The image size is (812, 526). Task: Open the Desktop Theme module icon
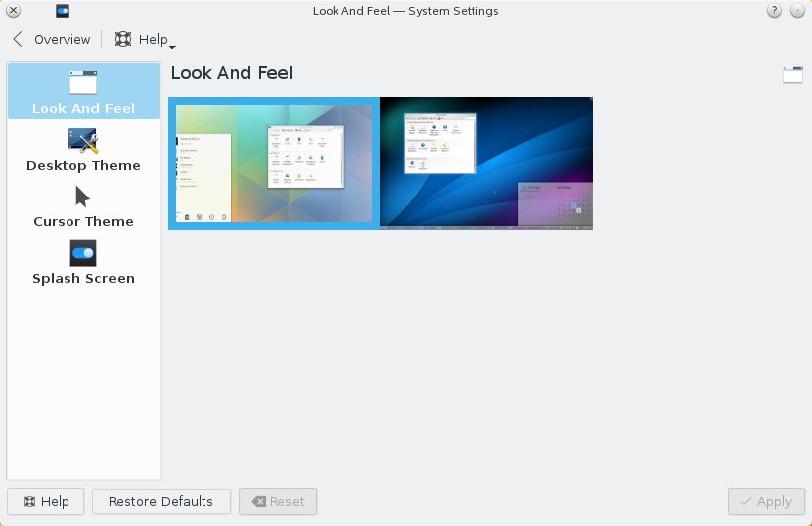[x=83, y=140]
